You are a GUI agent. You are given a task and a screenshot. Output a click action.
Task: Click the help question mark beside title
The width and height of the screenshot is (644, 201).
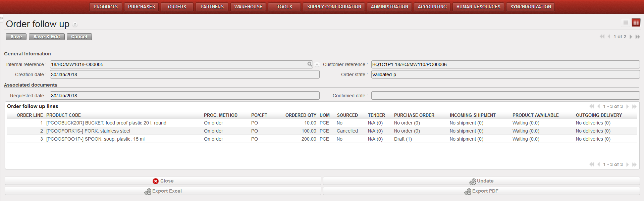tap(75, 24)
